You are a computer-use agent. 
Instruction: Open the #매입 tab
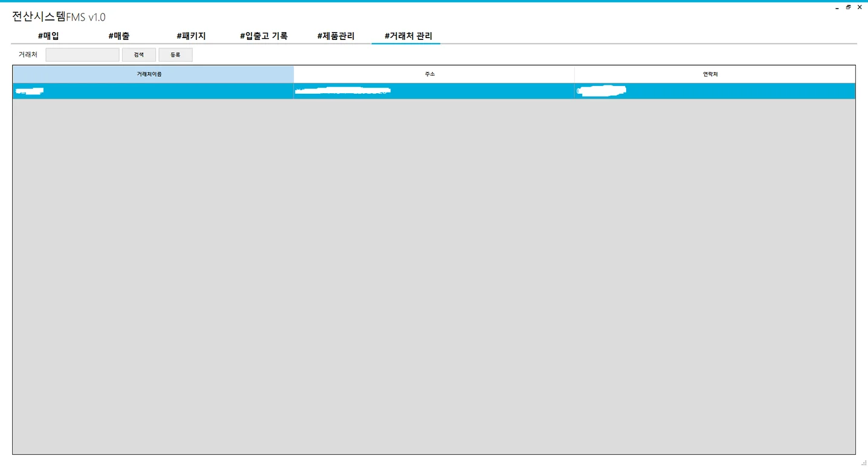point(48,36)
